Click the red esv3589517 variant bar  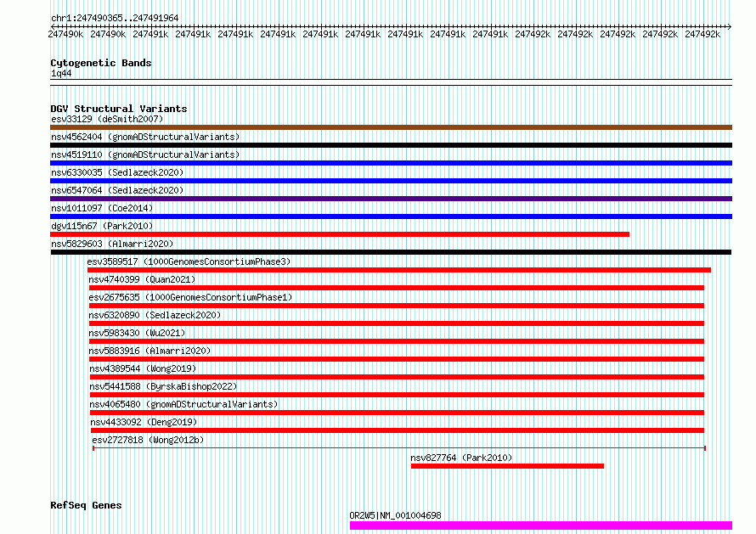point(399,270)
